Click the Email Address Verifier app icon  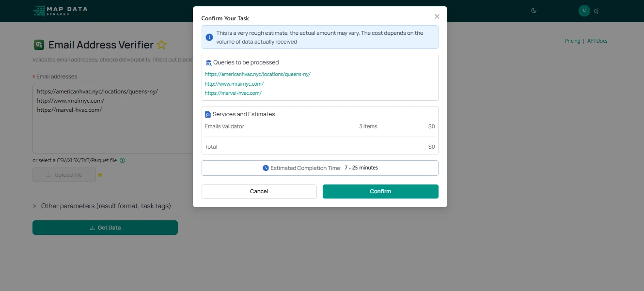pos(39,45)
